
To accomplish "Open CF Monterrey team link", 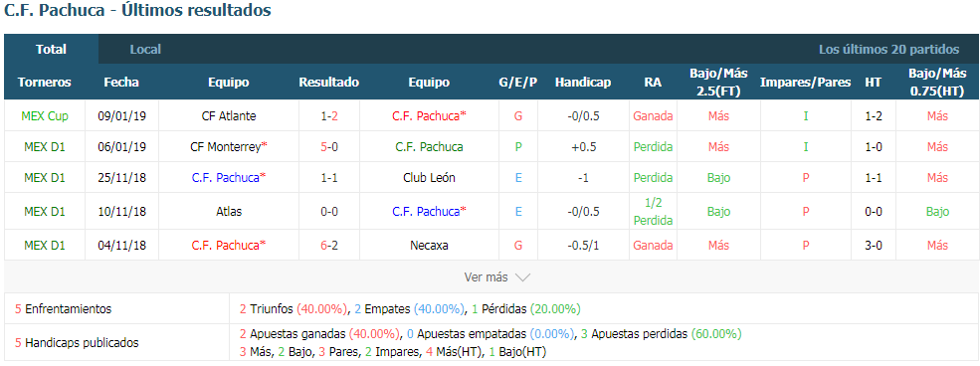I will [x=229, y=147].
